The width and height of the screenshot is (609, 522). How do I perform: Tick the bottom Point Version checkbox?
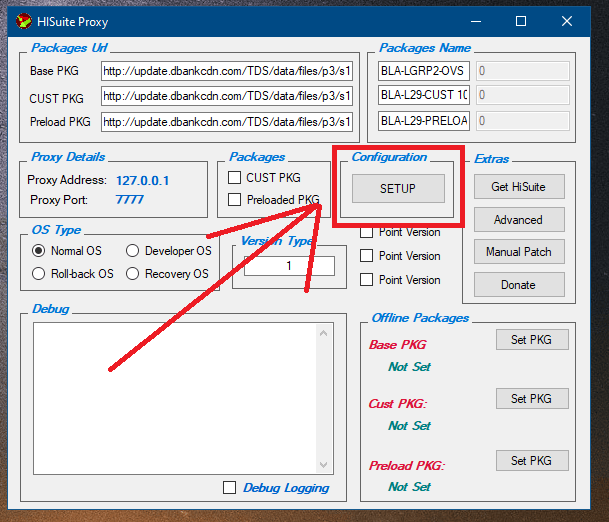tap(366, 279)
